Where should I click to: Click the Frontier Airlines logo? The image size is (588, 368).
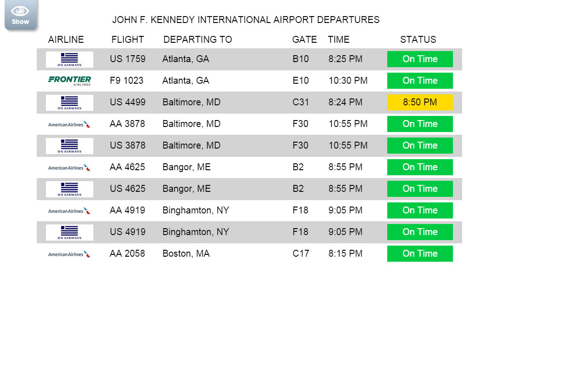tap(69, 81)
